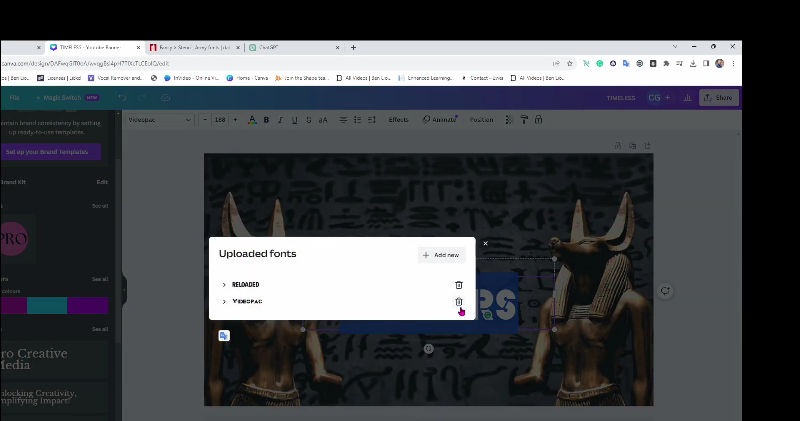Image resolution: width=800 pixels, height=421 pixels.
Task: Redo the last action
Action: (x=142, y=97)
